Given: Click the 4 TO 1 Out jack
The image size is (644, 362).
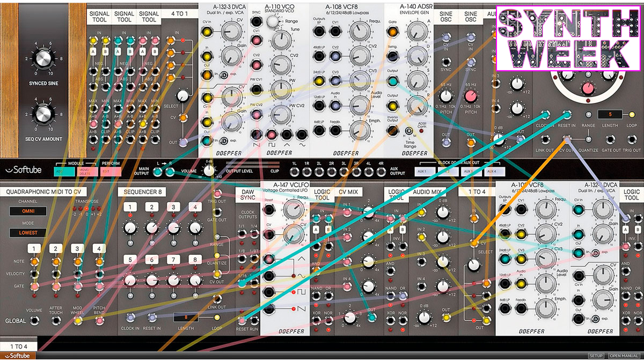Looking at the screenshot, I should [183, 142].
